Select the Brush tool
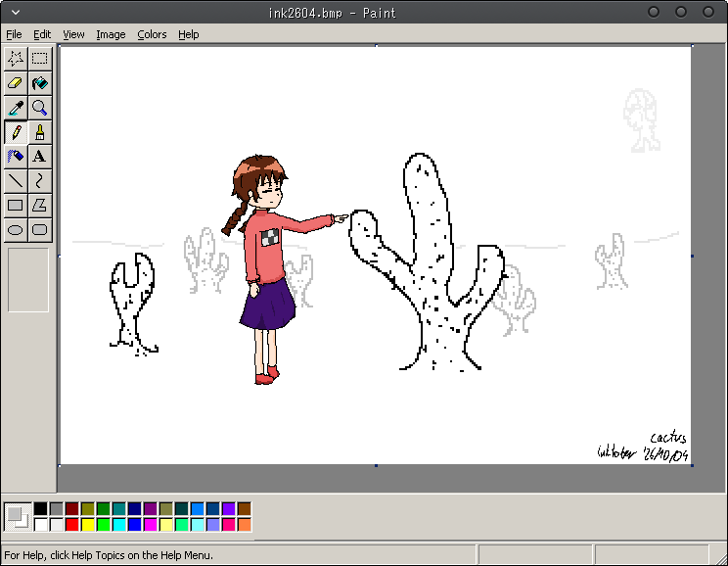 [x=40, y=132]
